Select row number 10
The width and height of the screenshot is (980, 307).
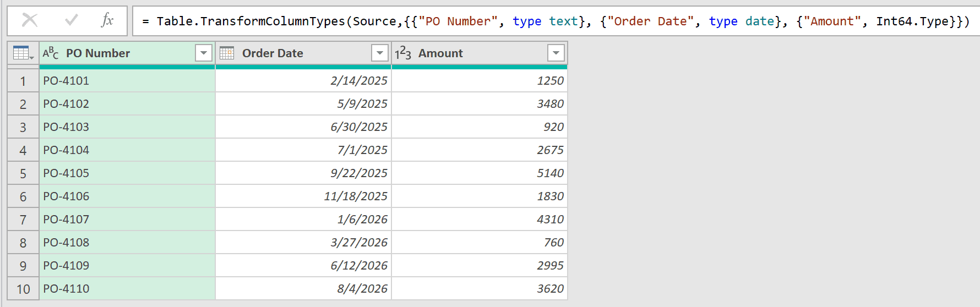pos(23,289)
